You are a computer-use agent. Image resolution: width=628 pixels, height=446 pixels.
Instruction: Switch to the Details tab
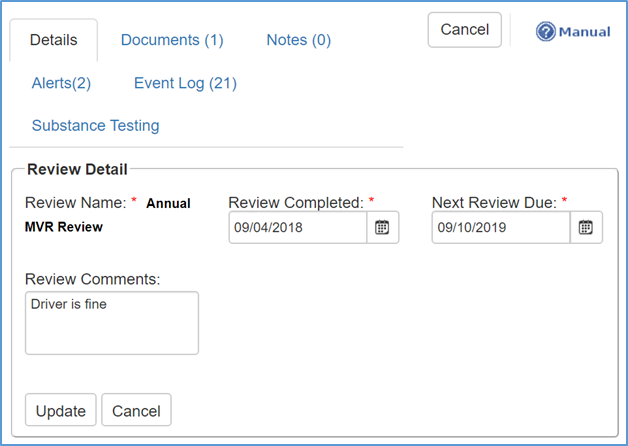[53, 40]
